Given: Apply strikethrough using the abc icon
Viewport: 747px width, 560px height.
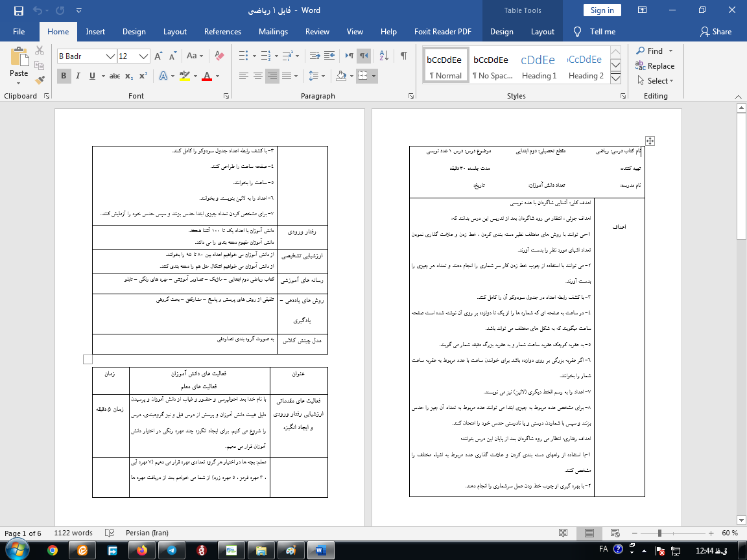Looking at the screenshot, I should tap(115, 76).
